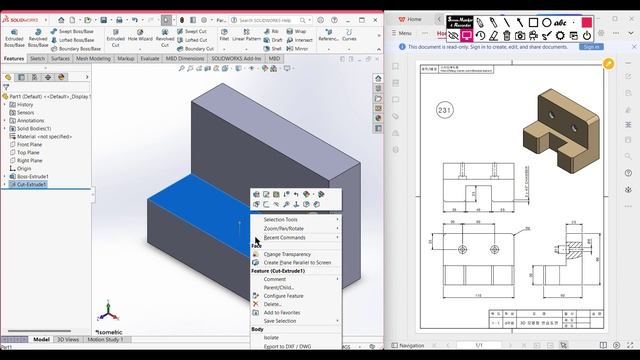Switch to the ConfigurationManager tab

click(35, 77)
